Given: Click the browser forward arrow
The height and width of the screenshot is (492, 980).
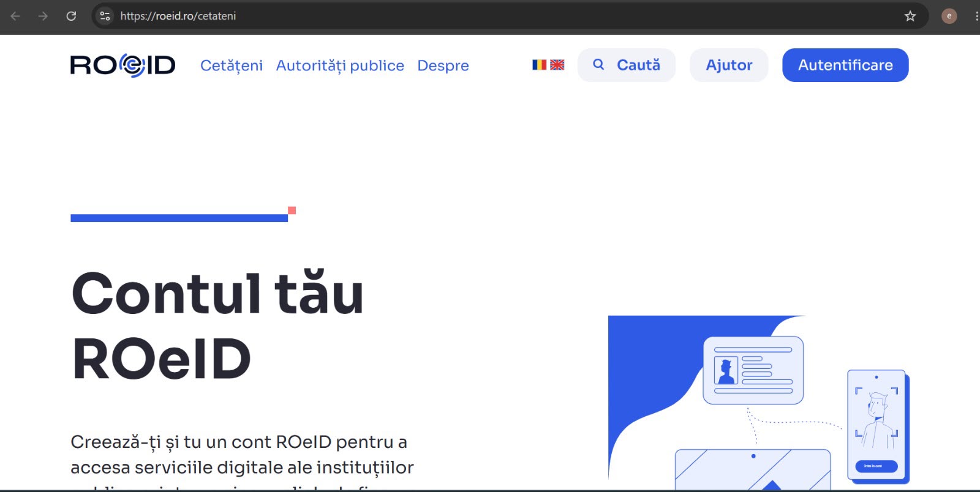Looking at the screenshot, I should [43, 16].
